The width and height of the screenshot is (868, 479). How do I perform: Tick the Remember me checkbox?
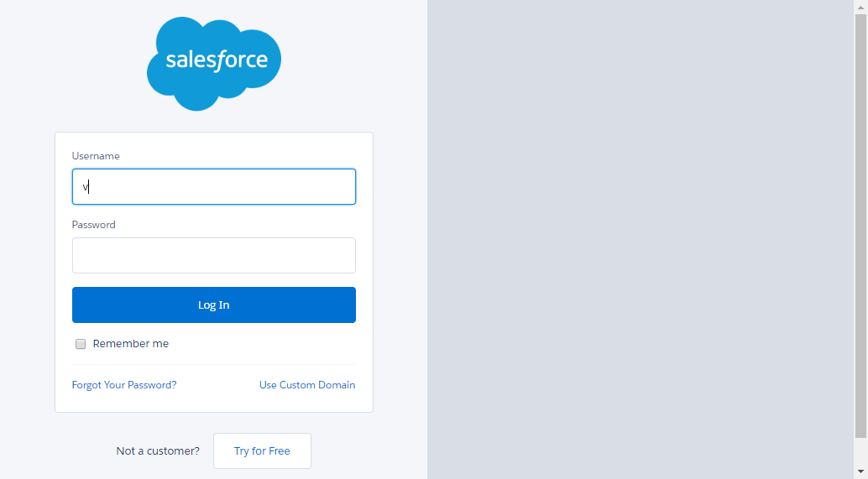[x=81, y=344]
